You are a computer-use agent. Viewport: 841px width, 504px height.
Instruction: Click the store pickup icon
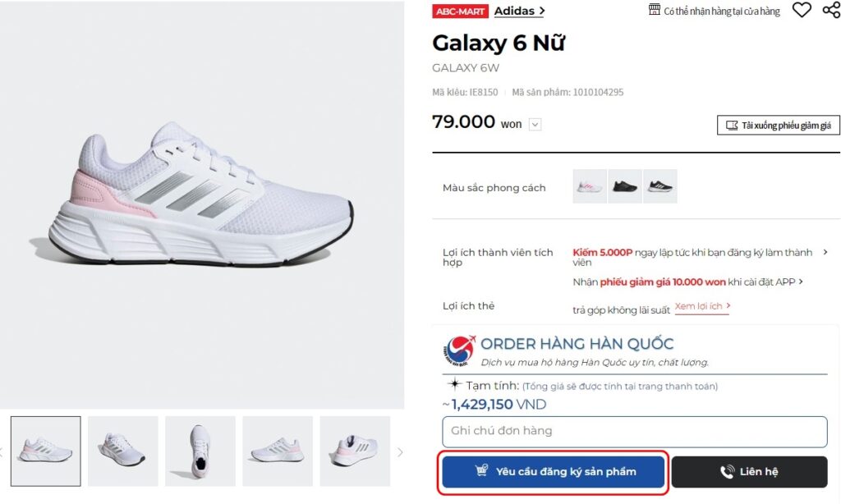coord(655,10)
